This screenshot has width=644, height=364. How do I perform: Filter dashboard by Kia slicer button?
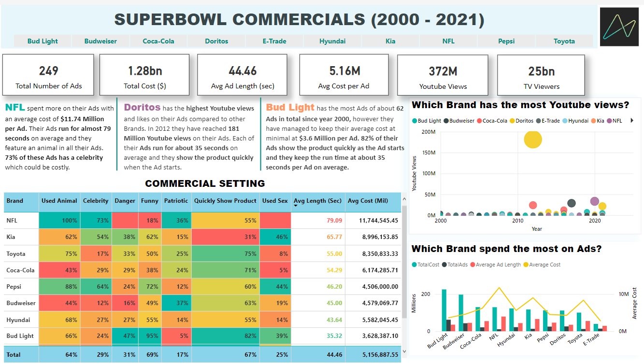click(x=390, y=41)
